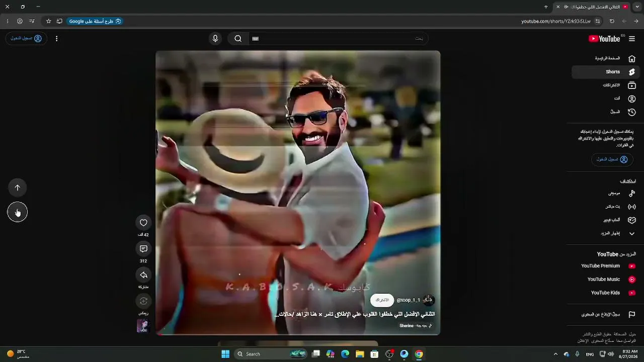Screen dimensions: 644x362
Task: Explore Music in the sidebar
Action: pyautogui.click(x=606, y=193)
